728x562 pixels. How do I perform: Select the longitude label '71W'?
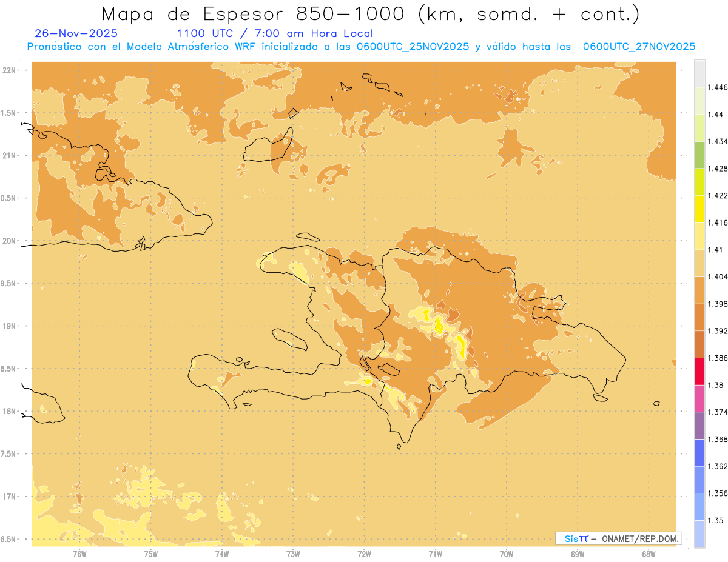click(x=435, y=554)
